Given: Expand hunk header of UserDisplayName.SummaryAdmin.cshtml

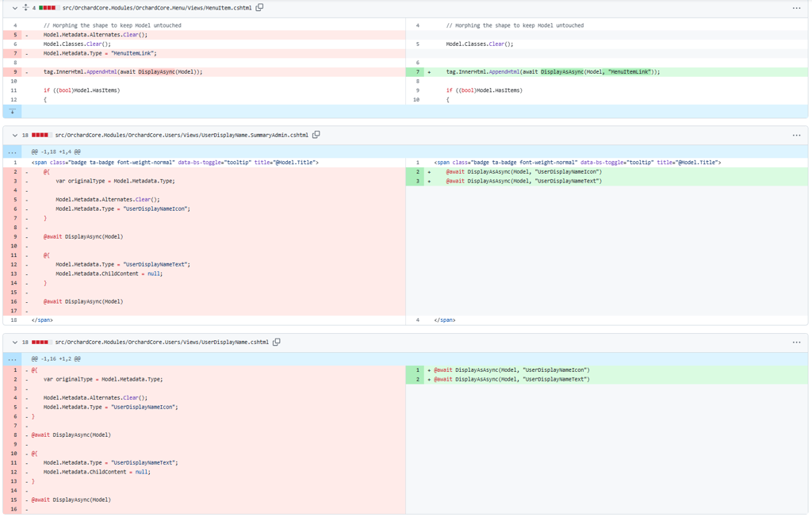Looking at the screenshot, I should (13, 151).
